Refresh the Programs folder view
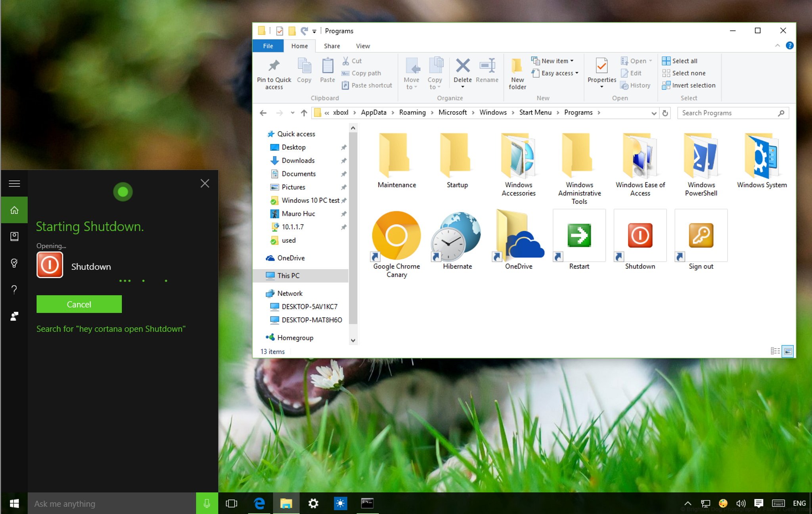This screenshot has width=812, height=514. click(665, 113)
